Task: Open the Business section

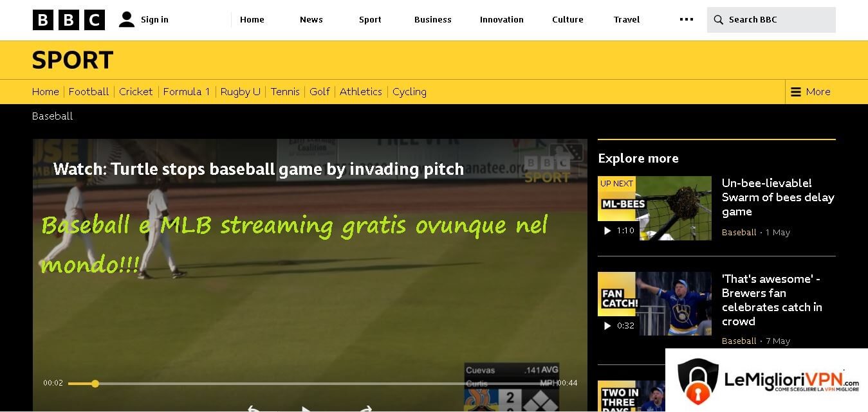Action: coord(433,20)
